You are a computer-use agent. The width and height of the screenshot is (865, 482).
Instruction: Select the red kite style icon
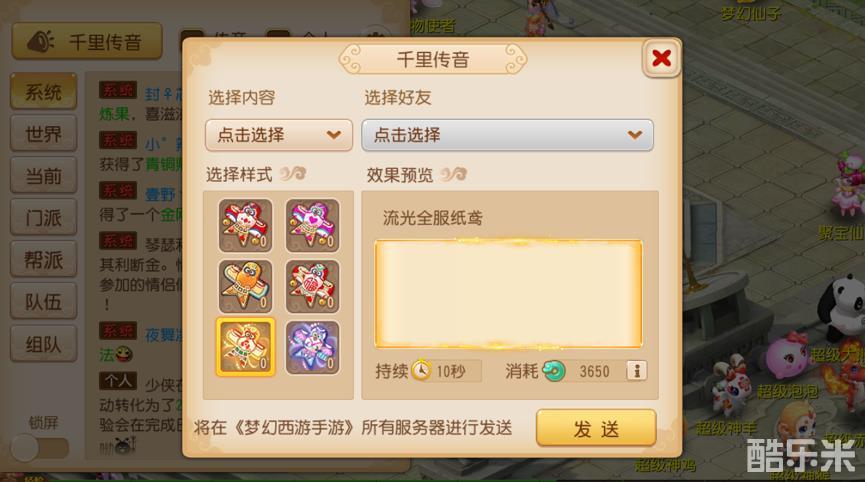click(x=245, y=226)
